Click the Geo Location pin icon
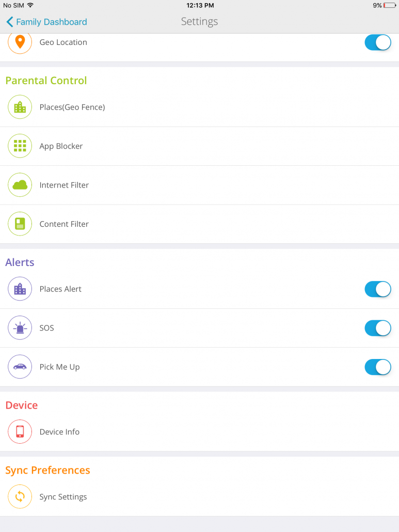The image size is (399, 532). 20,42
